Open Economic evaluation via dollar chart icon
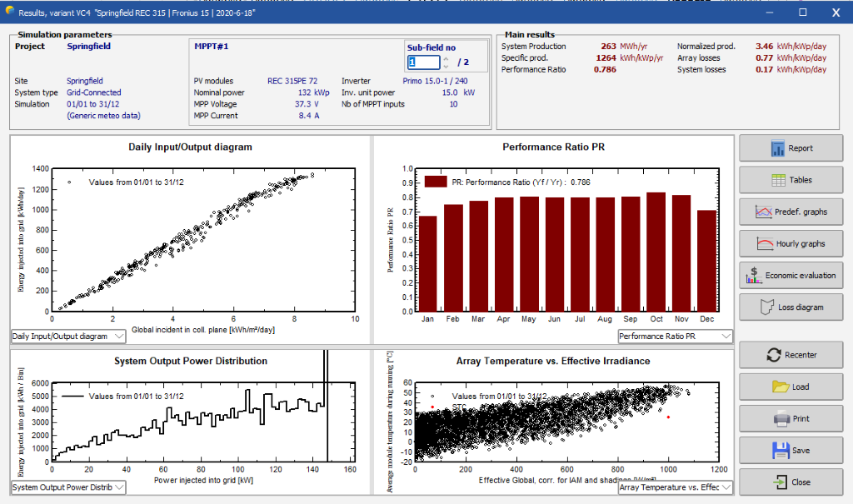This screenshot has height=504, width=853. coord(753,276)
